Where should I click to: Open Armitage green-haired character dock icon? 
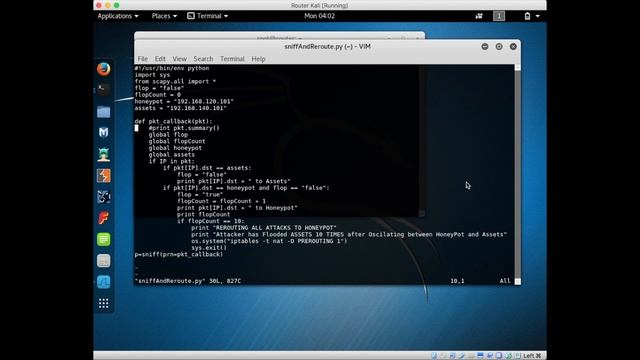(x=103, y=154)
